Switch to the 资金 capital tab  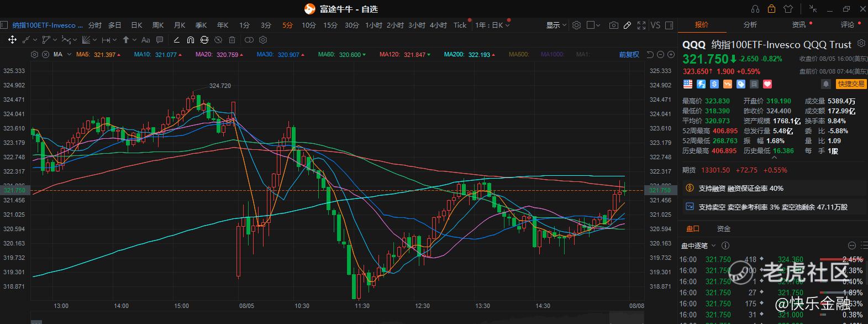(724, 229)
